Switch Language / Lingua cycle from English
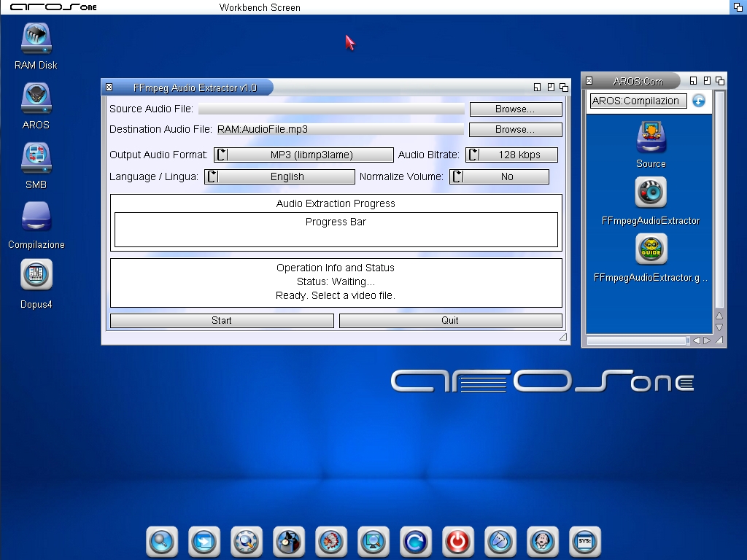Image resolution: width=747 pixels, height=560 pixels. 279,176
